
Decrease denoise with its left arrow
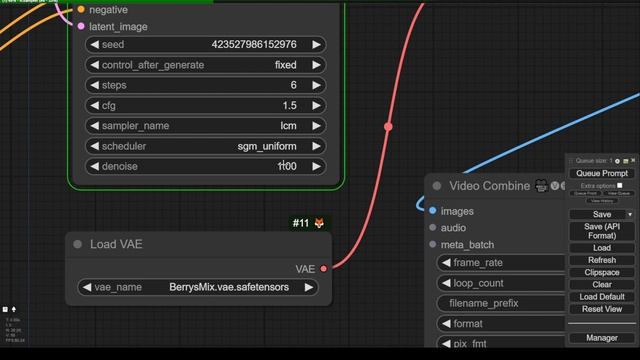95,166
